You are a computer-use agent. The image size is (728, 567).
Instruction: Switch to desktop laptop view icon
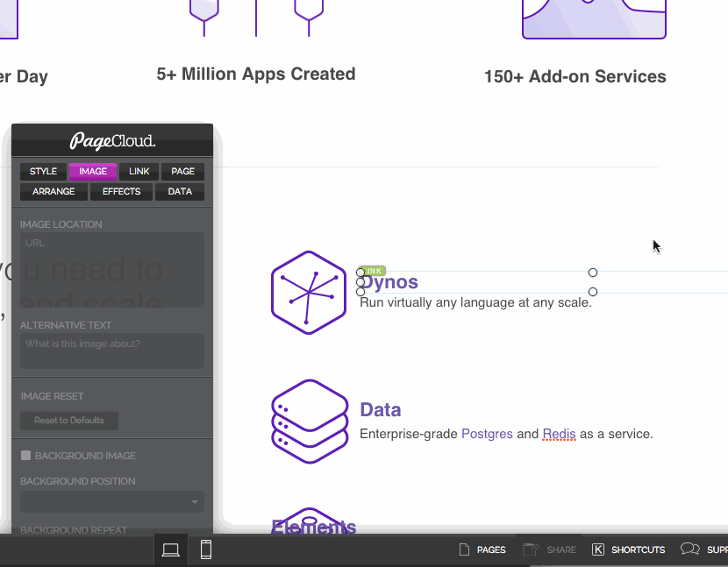coord(170,550)
